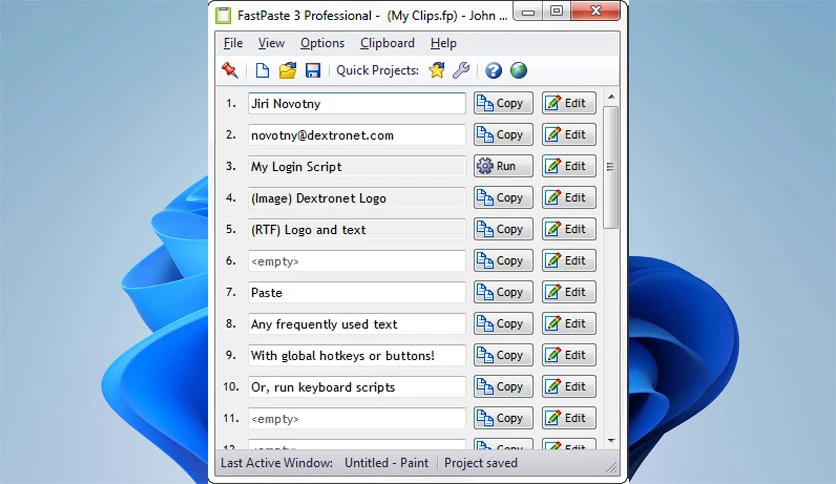Copy clip 1 Jiri Novotny

coord(503,103)
